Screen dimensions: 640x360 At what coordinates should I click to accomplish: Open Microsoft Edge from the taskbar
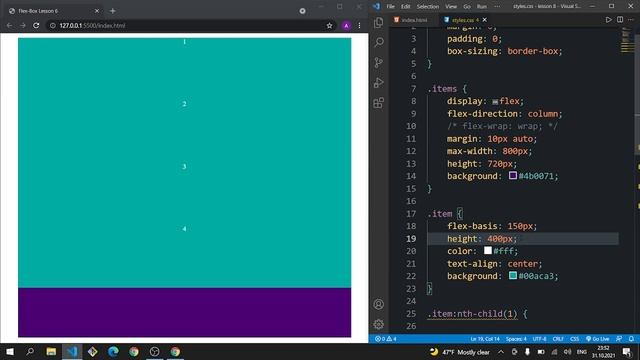click(113, 351)
